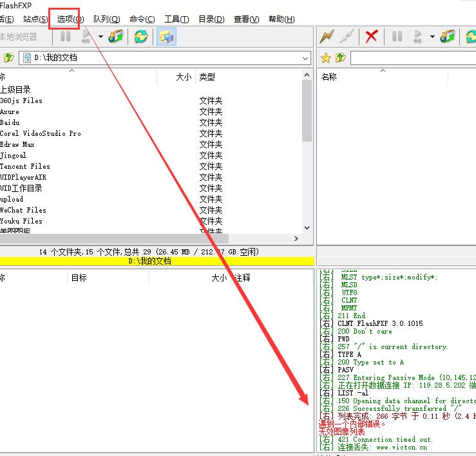Image resolution: width=476 pixels, height=456 pixels.
Task: Select the 360js Files folder
Action: (x=21, y=100)
